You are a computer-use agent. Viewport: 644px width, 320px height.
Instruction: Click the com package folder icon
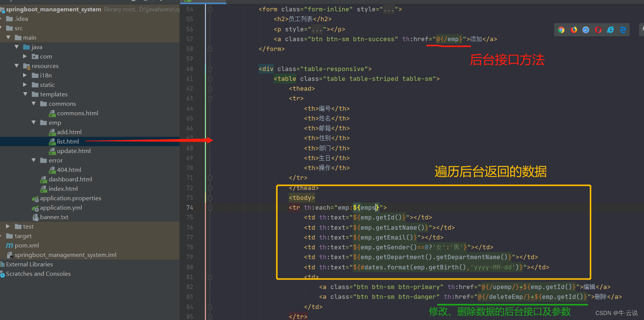[35, 57]
